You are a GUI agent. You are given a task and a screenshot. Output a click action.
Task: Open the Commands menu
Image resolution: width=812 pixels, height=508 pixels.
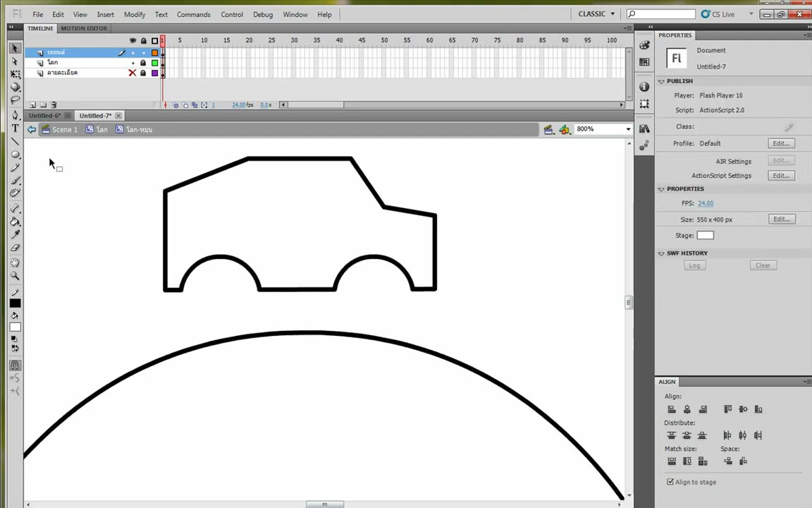click(194, 15)
